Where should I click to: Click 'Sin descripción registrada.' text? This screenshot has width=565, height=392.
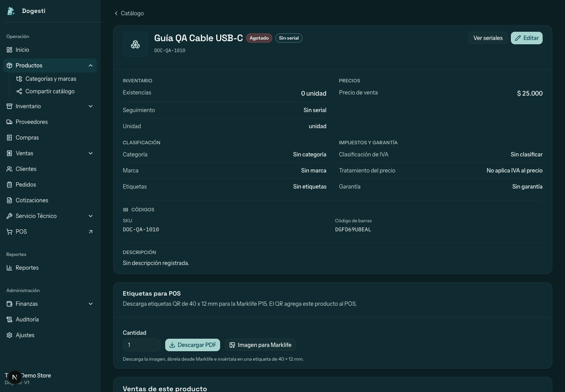[x=156, y=263]
